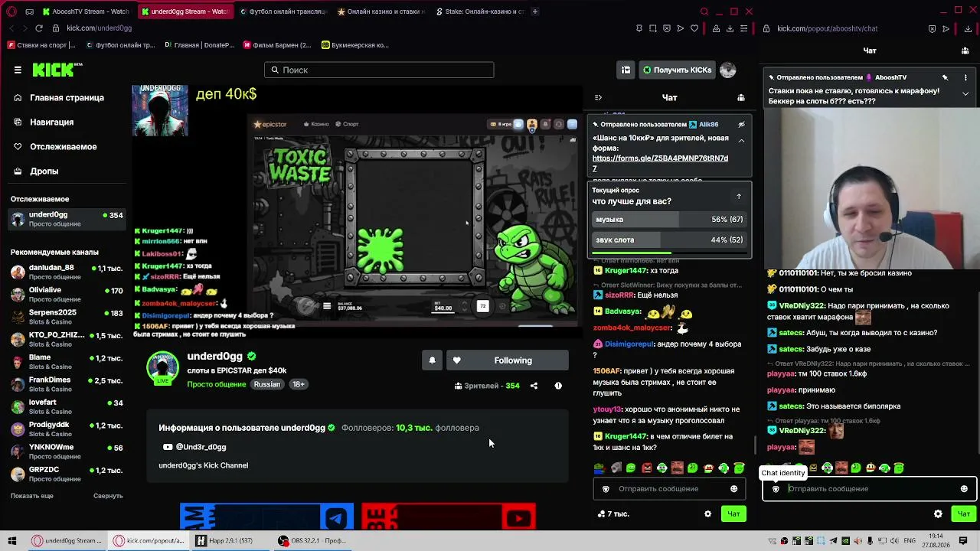Open the main chat settings gear

pos(707,514)
